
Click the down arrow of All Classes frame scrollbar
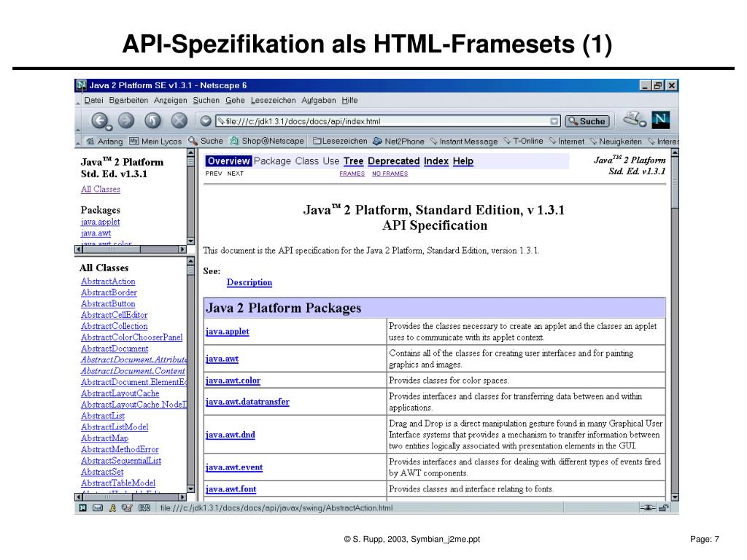click(x=191, y=489)
